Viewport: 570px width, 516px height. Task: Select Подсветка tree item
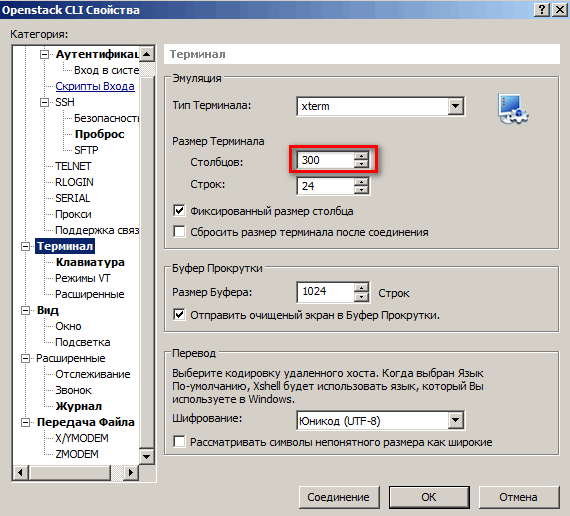83,342
